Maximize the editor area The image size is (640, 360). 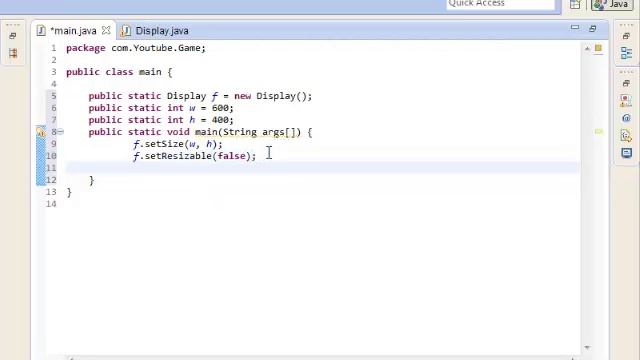[593, 28]
